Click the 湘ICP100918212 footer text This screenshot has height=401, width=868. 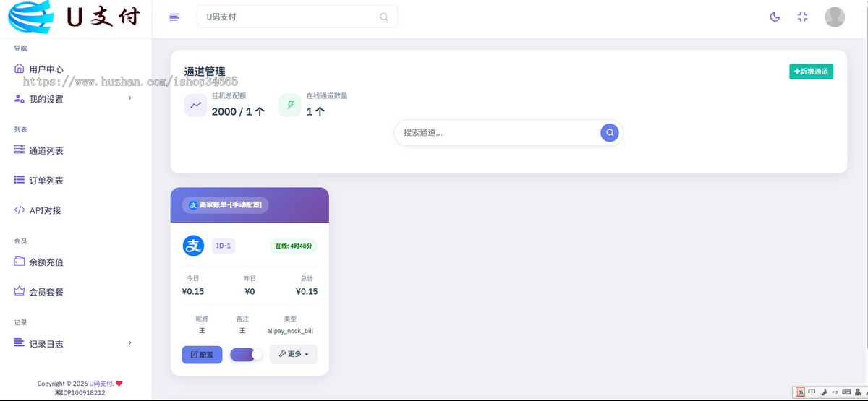[x=80, y=393]
